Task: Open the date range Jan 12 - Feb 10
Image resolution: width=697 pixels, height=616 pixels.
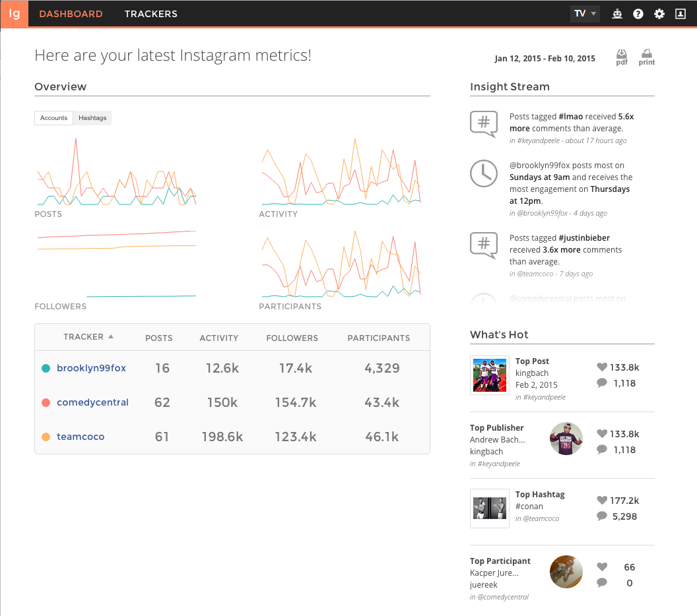Action: coord(545,59)
